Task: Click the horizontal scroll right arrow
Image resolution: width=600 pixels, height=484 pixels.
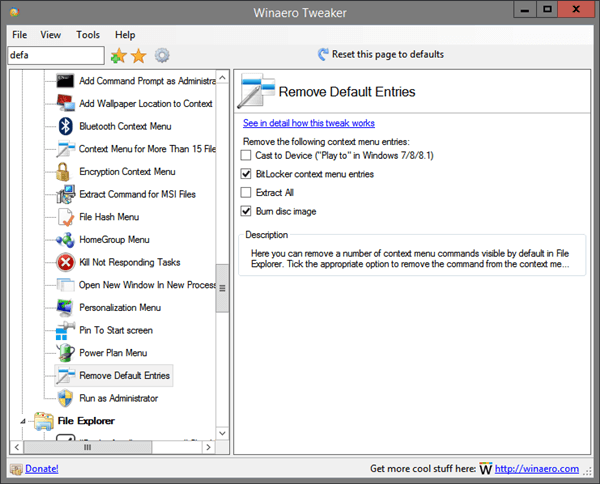Action: coord(208,447)
